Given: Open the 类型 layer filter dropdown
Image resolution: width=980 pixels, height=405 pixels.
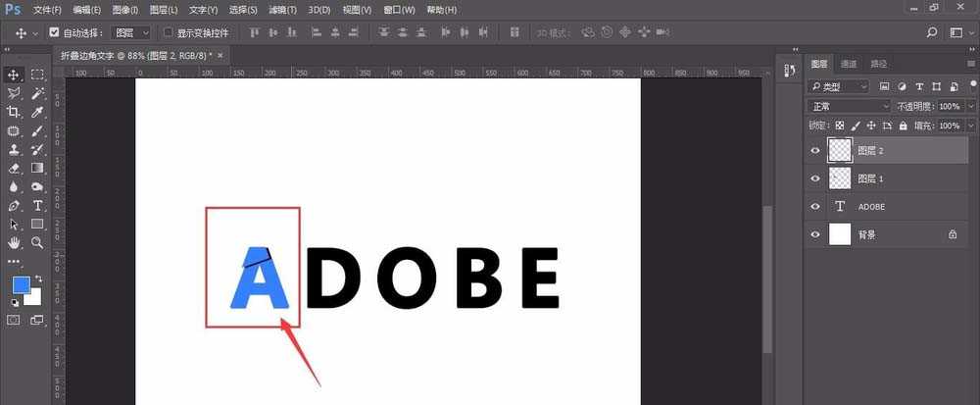Looking at the screenshot, I should 839,86.
